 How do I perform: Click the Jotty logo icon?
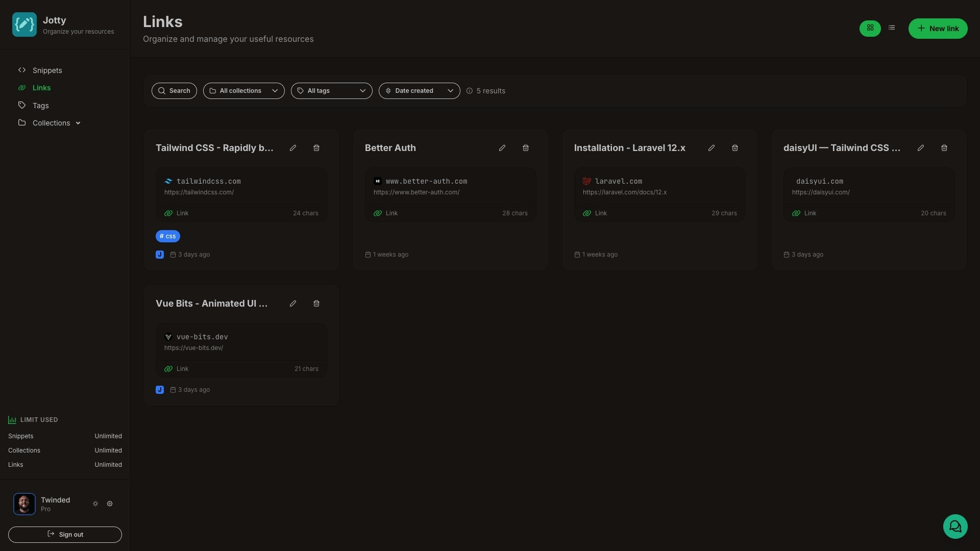click(24, 24)
